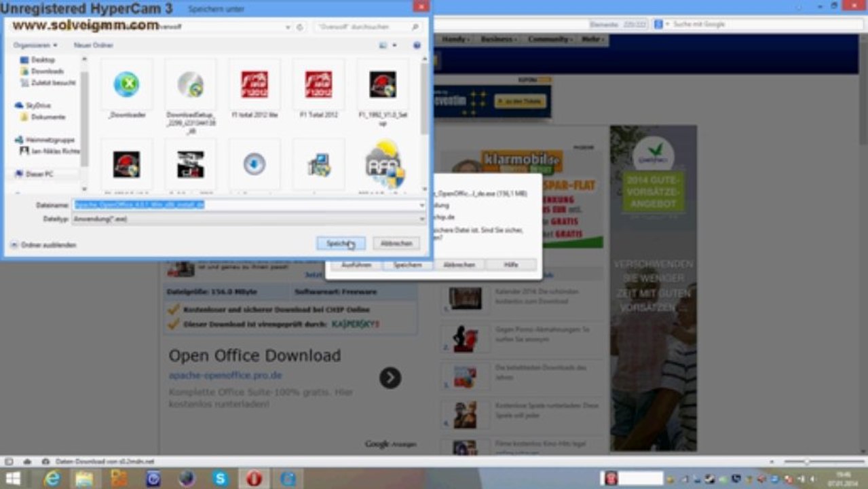
Task: Click the round arrow button in Open Office ad
Action: [390, 378]
